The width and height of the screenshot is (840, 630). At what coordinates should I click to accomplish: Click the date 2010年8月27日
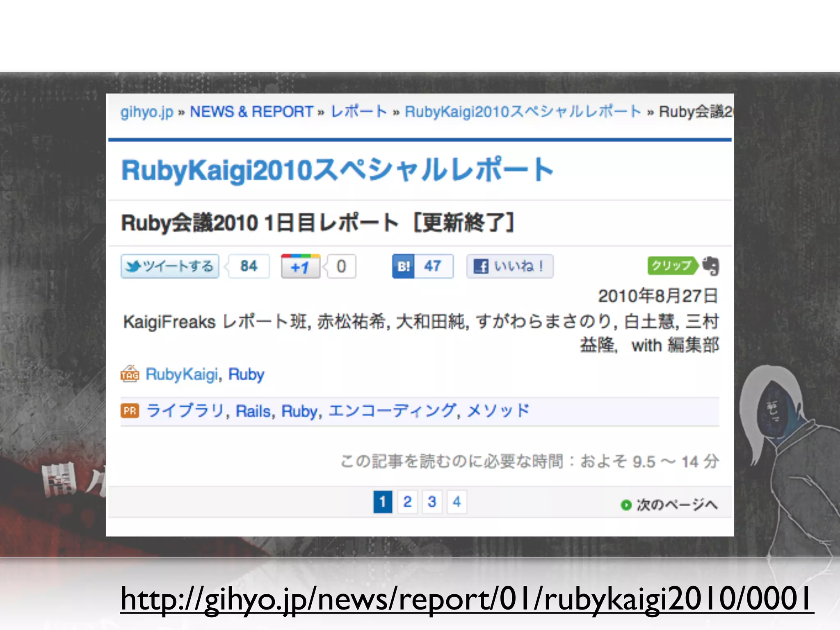658,296
